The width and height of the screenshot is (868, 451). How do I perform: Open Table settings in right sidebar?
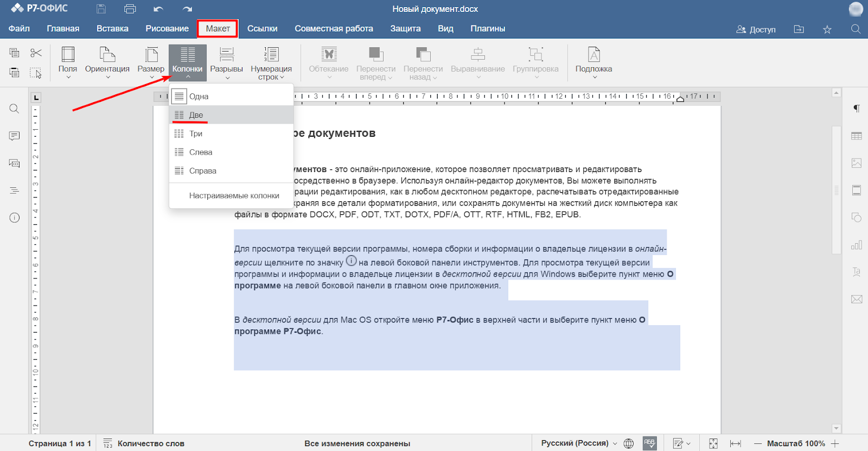857,136
